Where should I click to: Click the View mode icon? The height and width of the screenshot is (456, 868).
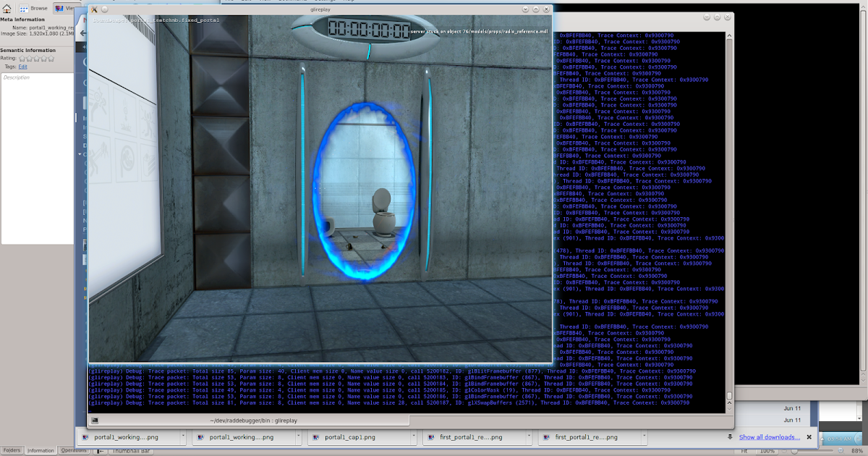point(61,8)
